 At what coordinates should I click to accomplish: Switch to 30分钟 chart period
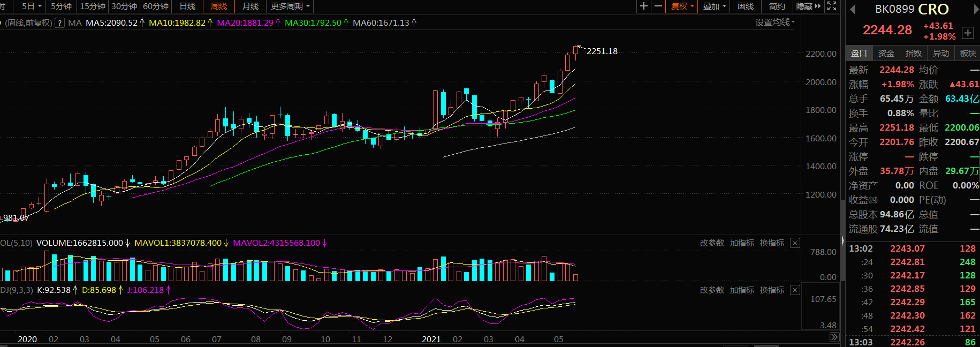124,6
